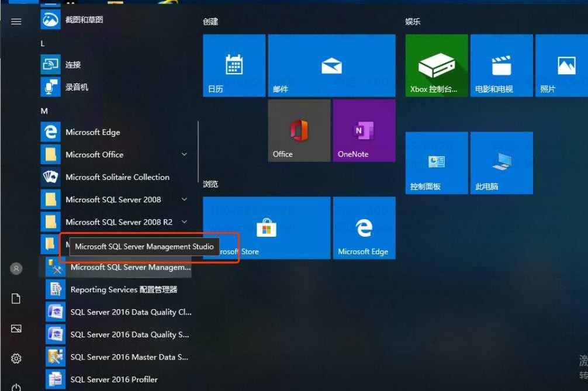Viewport: 588px width, 391px height.
Task: Open the 控制面板 control panel tile
Action: 437,162
